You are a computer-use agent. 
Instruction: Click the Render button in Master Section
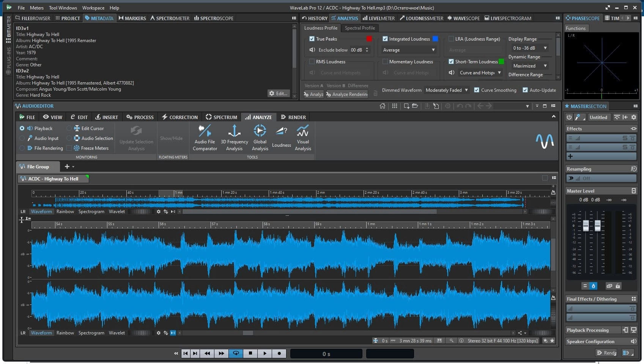607,353
